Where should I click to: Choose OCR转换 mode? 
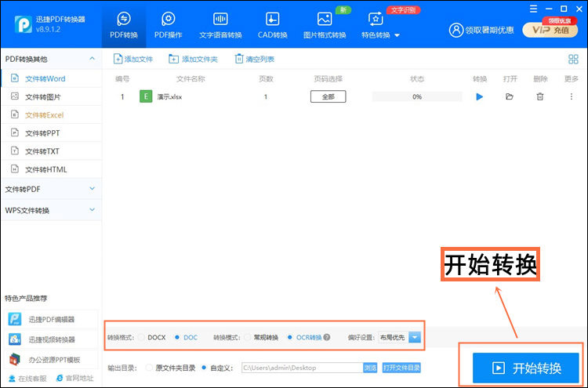click(x=305, y=337)
